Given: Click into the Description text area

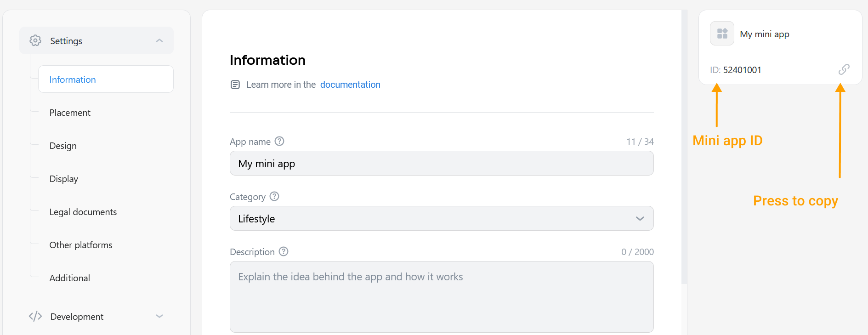Looking at the screenshot, I should 442,297.
